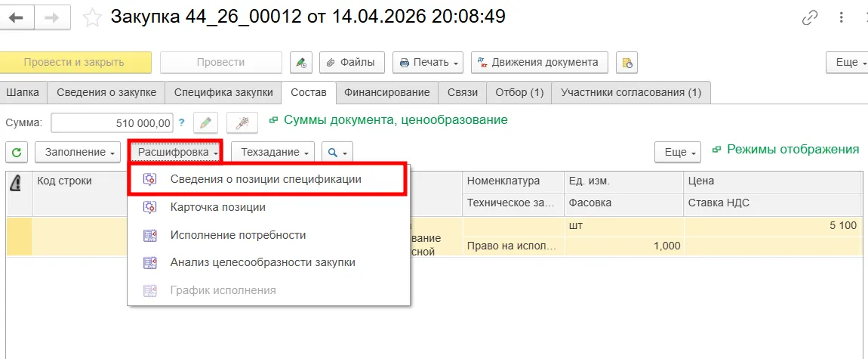Viewport: 868px width, 359px height.
Task: Click the Провести button
Action: click(220, 63)
